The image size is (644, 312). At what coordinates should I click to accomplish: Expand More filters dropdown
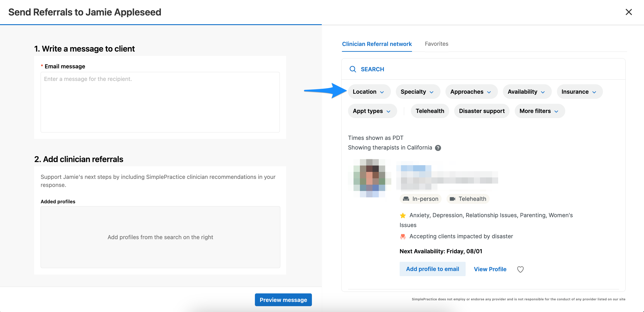[x=539, y=111]
